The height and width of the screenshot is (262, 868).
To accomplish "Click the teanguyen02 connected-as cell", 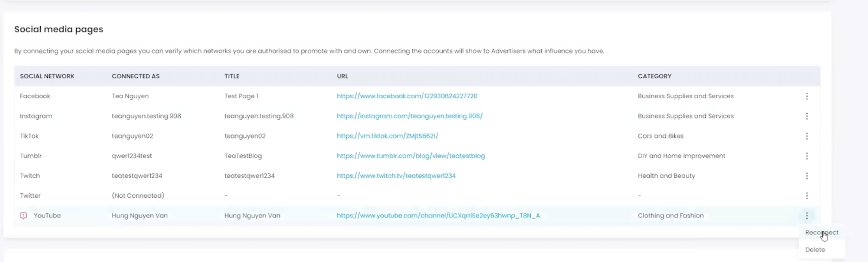I will [132, 136].
